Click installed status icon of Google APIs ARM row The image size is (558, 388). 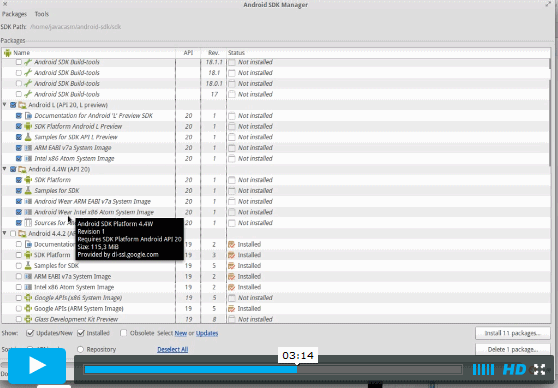(x=232, y=308)
